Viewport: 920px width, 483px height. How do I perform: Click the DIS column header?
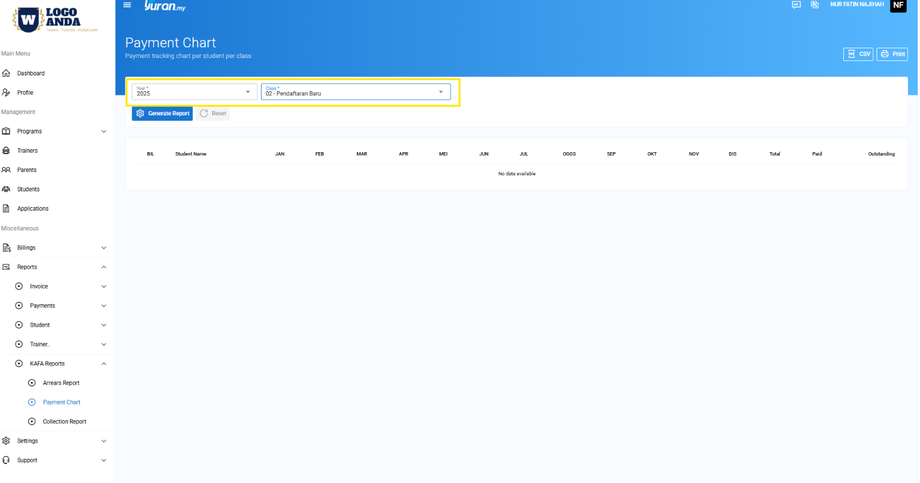click(x=732, y=154)
